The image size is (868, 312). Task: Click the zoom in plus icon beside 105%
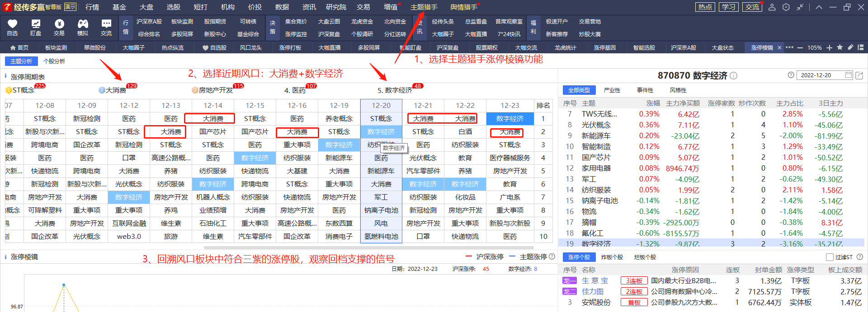829,47
